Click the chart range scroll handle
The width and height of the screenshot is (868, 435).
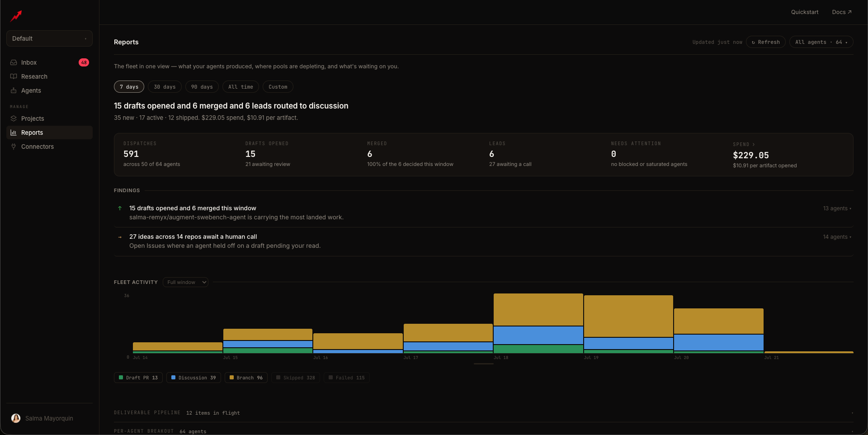(483, 364)
